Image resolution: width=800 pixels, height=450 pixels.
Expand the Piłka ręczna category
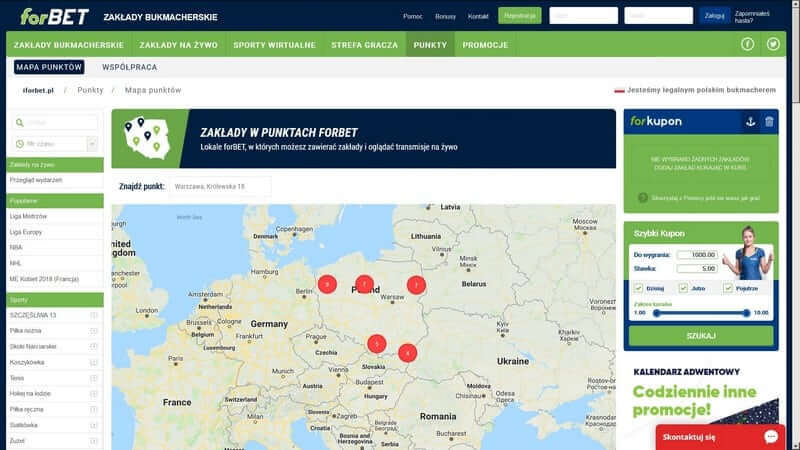94,409
